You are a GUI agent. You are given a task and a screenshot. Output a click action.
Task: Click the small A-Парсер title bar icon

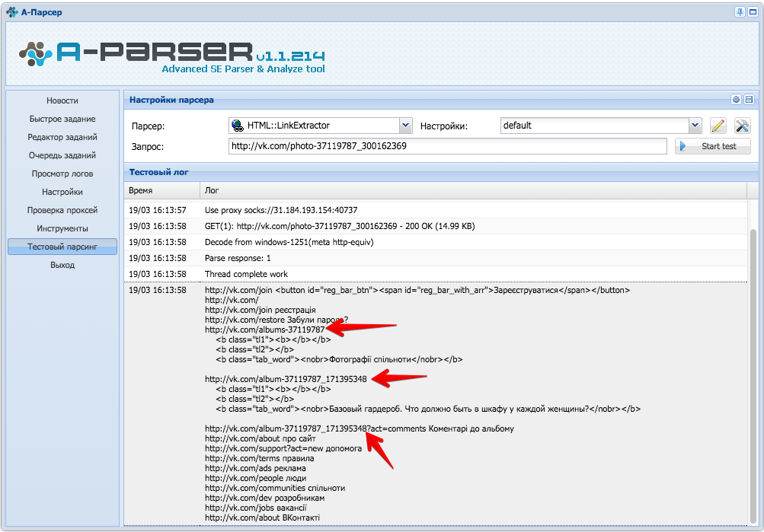pyautogui.click(x=11, y=11)
